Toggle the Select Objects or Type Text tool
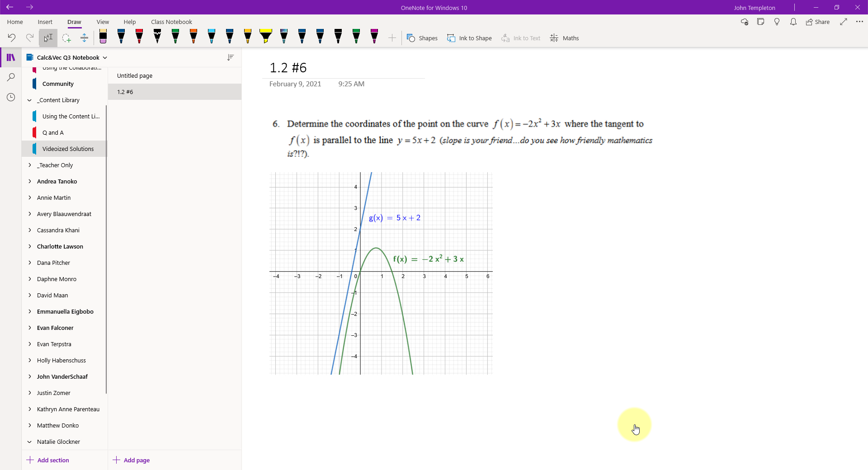The image size is (868, 470). (x=48, y=38)
